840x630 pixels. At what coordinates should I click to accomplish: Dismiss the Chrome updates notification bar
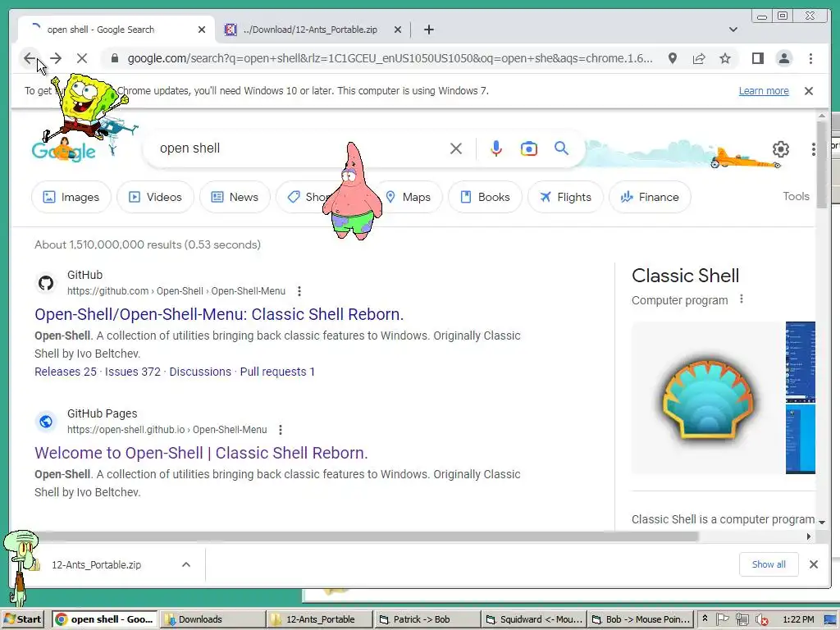(x=808, y=90)
